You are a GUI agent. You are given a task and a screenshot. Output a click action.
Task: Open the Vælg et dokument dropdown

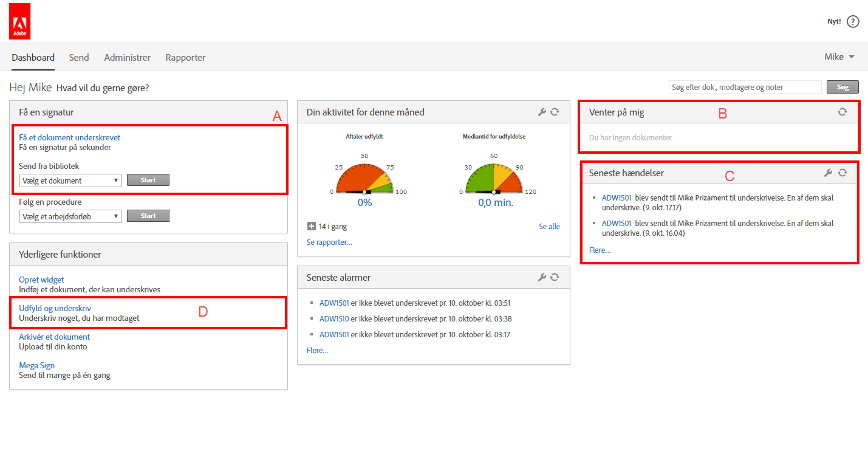pos(70,180)
